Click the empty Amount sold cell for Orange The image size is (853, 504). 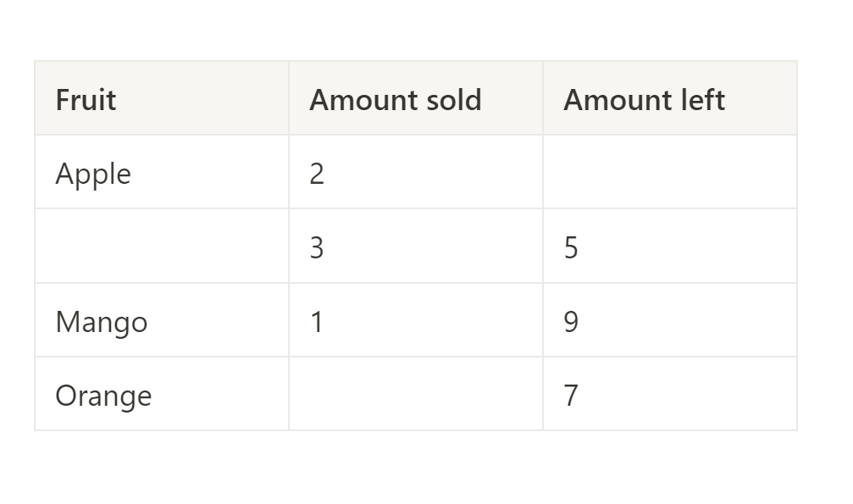[x=416, y=394]
